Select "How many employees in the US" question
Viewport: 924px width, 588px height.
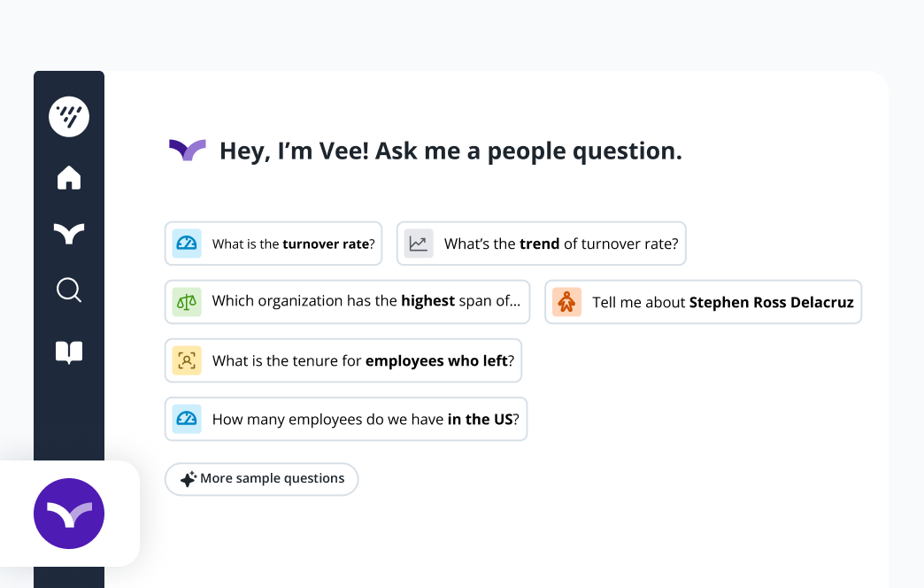coord(365,419)
